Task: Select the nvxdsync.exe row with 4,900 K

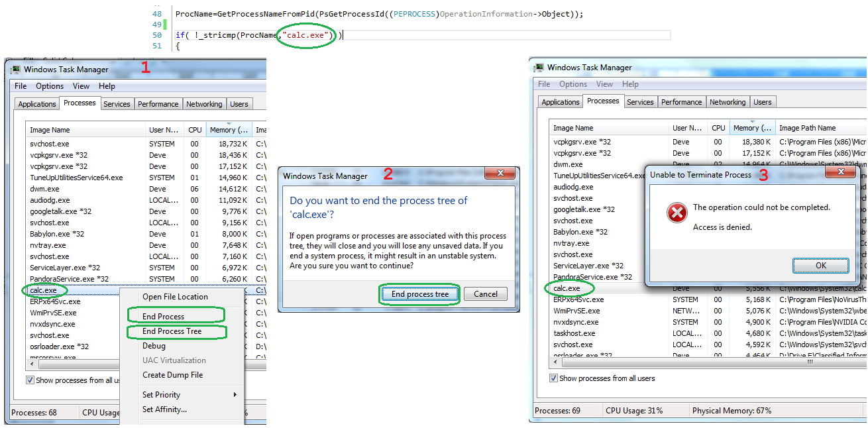Action: coord(708,322)
